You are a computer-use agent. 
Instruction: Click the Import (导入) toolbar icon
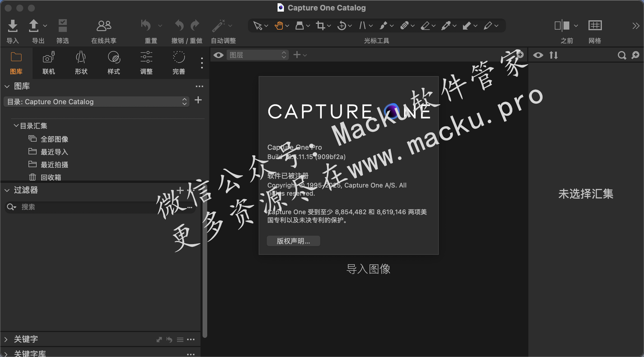12,26
